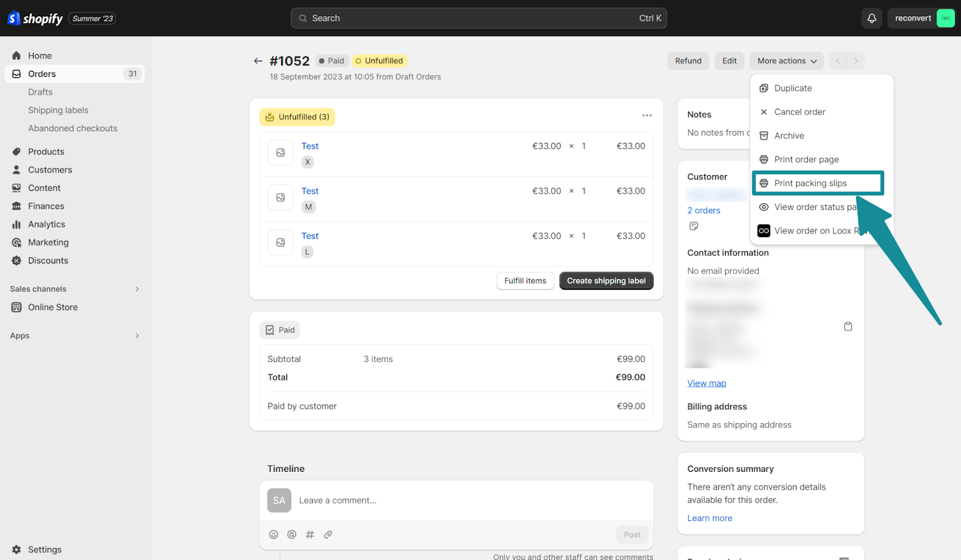Expand the Sales channels section
961x560 pixels.
click(x=137, y=289)
